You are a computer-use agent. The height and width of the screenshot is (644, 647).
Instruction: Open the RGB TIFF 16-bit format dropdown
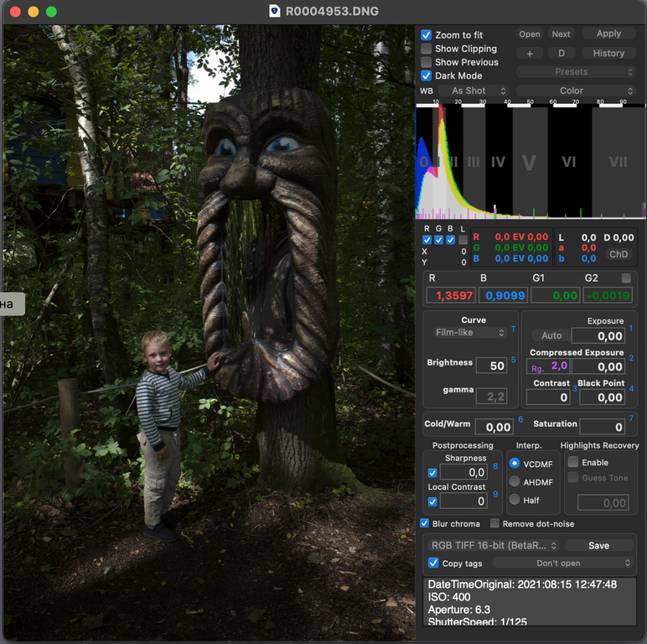pos(493,545)
